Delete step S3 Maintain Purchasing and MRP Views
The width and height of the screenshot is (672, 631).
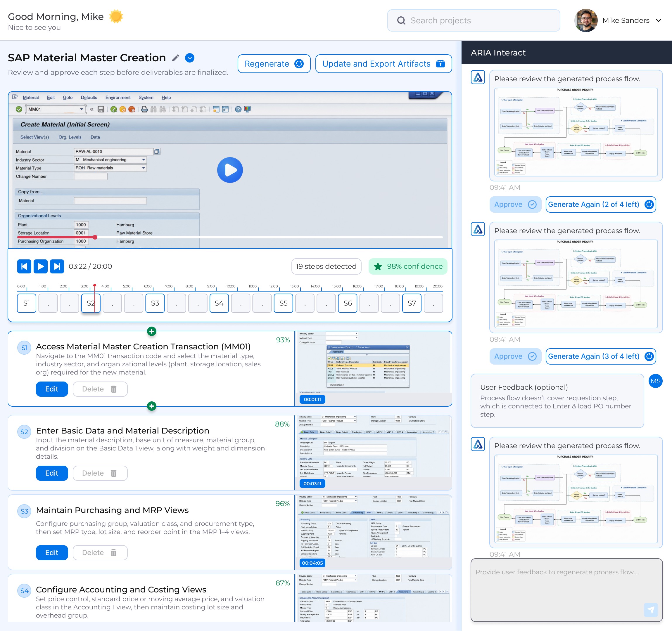[x=100, y=552]
